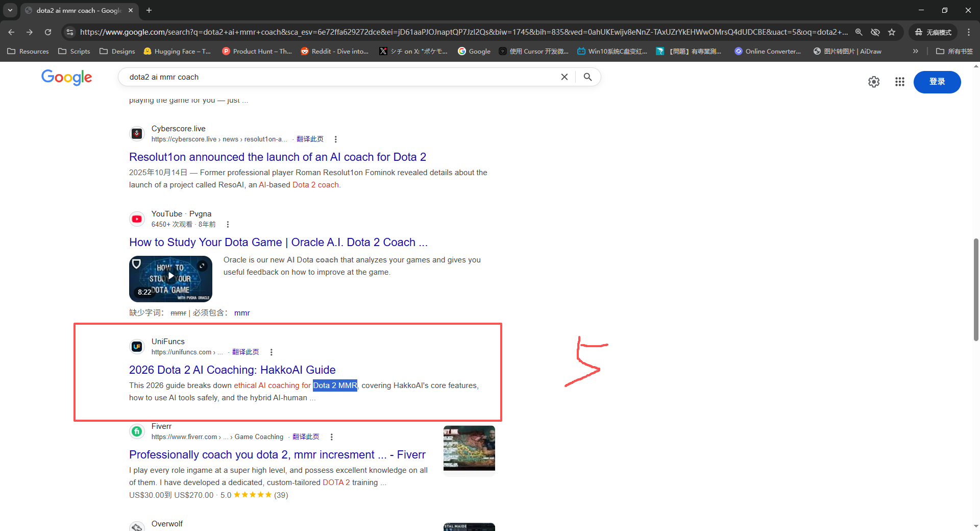Open Google search settings gear

[874, 82]
